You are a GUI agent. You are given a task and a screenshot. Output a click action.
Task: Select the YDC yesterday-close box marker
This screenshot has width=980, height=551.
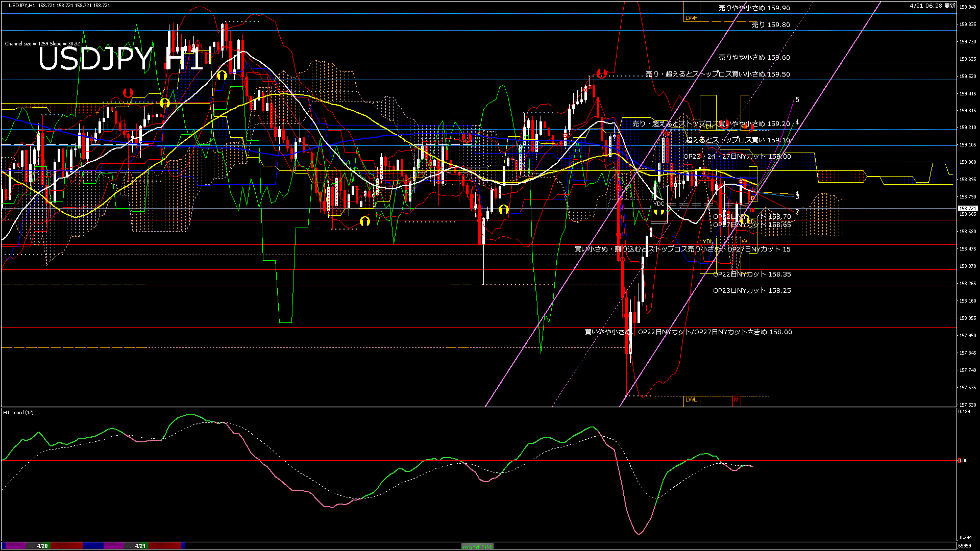(x=659, y=204)
